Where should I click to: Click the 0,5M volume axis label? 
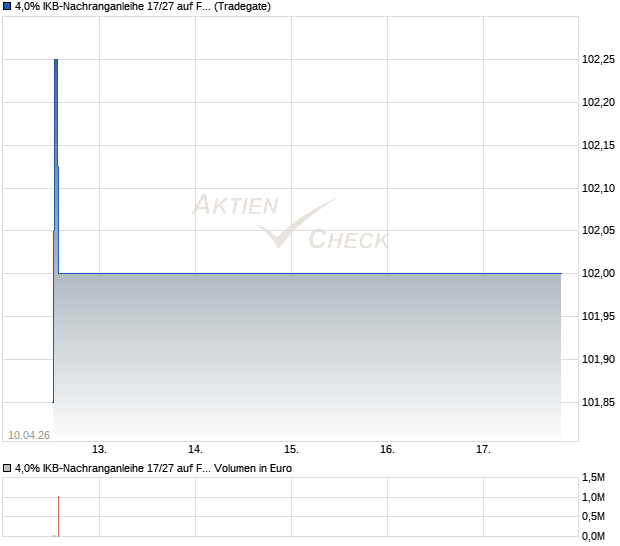pos(593,516)
